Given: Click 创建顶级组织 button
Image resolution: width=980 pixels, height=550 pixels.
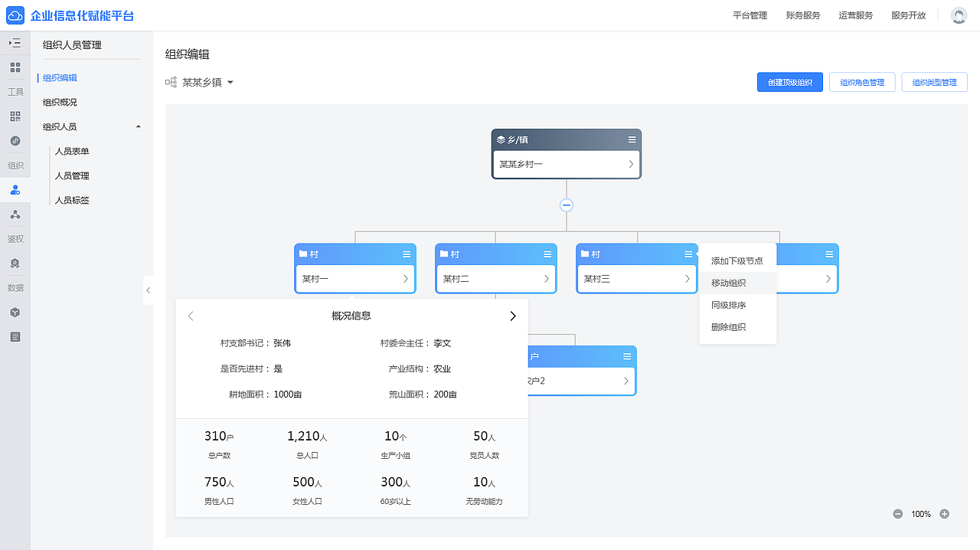Looking at the screenshot, I should [x=790, y=82].
